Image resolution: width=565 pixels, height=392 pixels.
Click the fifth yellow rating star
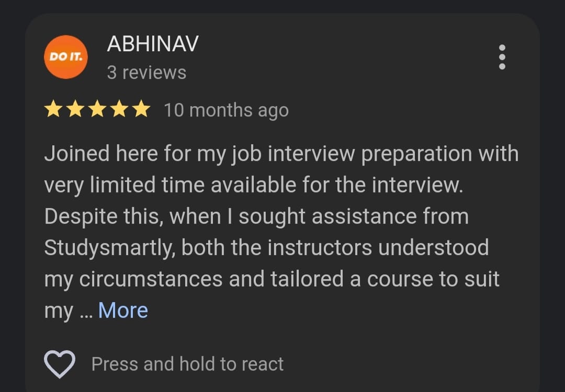tap(141, 109)
